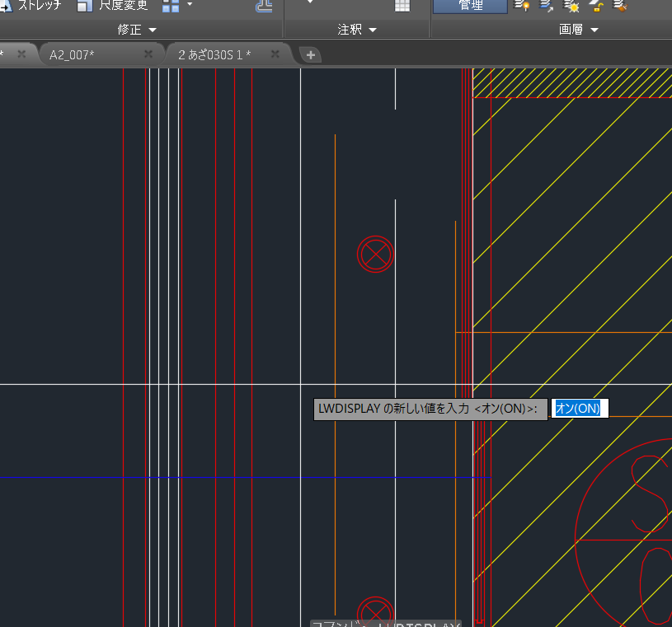672x627 pixels.
Task: Select the Offset tool in Modify panel
Action: pyautogui.click(x=264, y=6)
